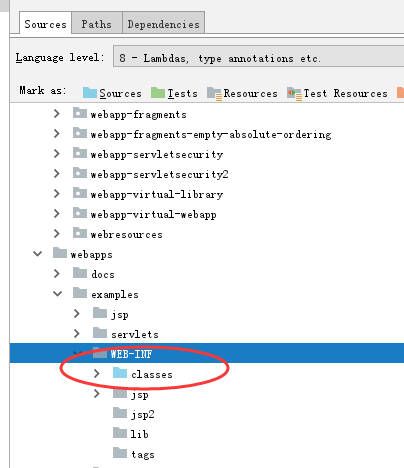This screenshot has width=404, height=468.
Task: Click the folder icon of lib
Action: [120, 433]
